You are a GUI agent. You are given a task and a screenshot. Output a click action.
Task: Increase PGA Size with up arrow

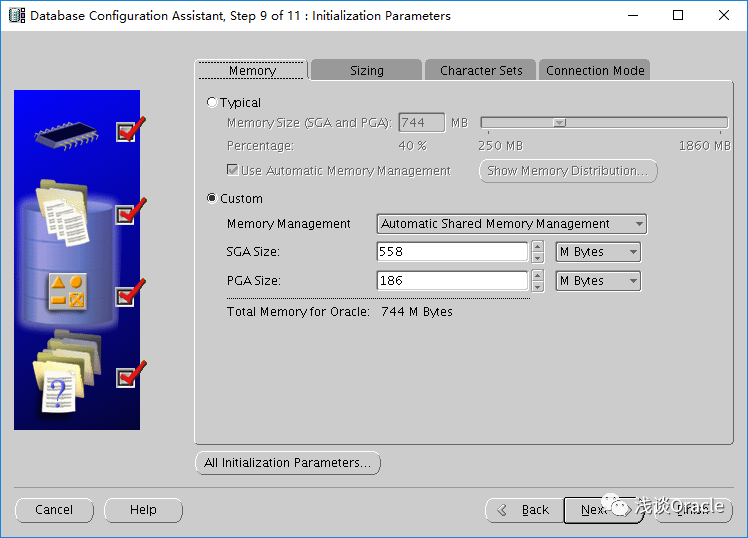pos(538,276)
